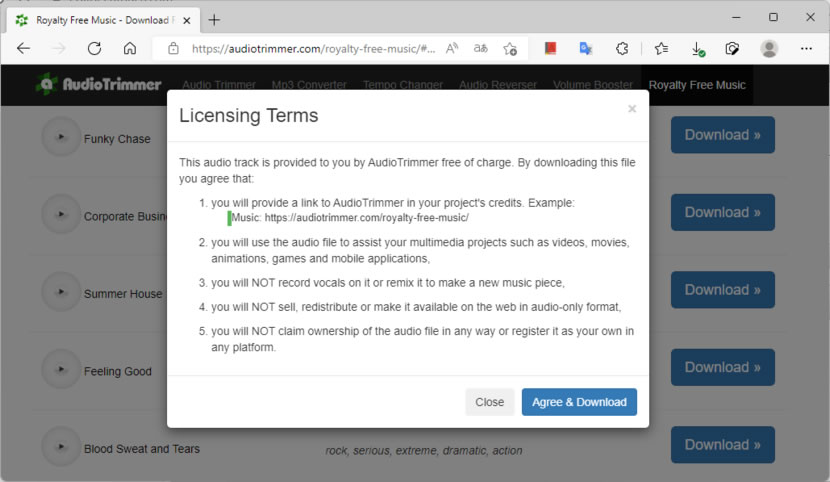Viewport: 830px width, 482px height.
Task: Download the Blood Sweat and Tears track
Action: tap(723, 445)
